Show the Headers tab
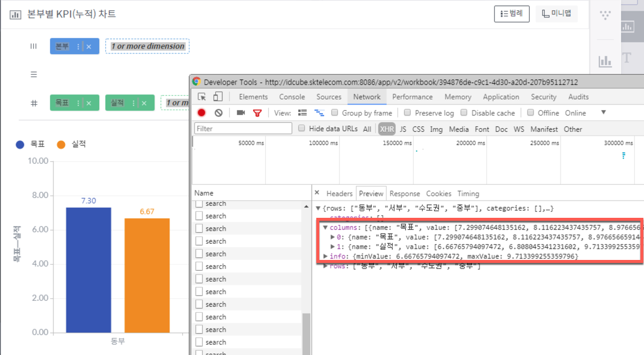 click(339, 194)
